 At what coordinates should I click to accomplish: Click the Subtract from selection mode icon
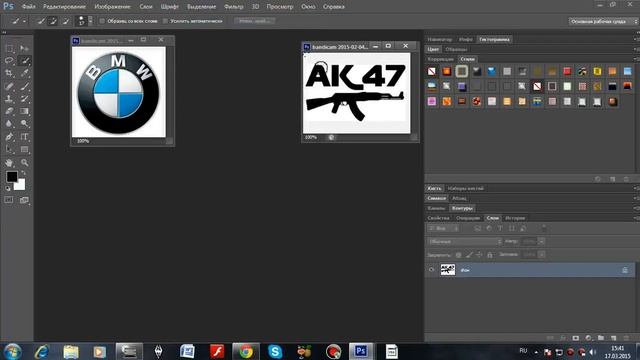point(65,21)
